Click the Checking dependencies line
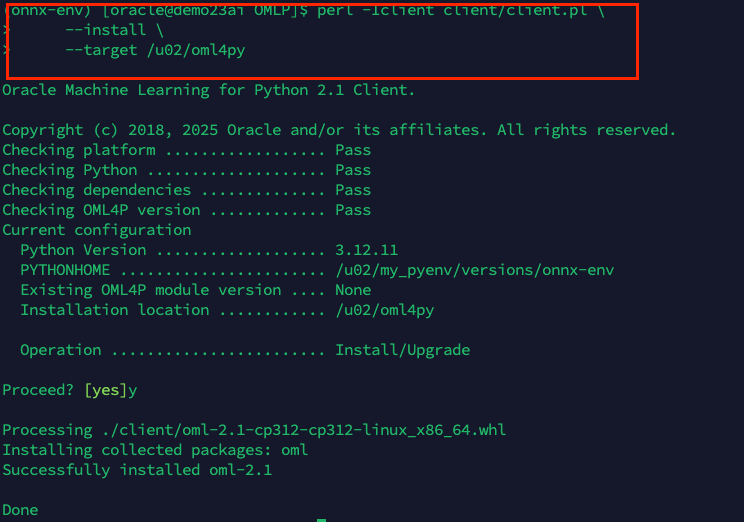 click(186, 190)
